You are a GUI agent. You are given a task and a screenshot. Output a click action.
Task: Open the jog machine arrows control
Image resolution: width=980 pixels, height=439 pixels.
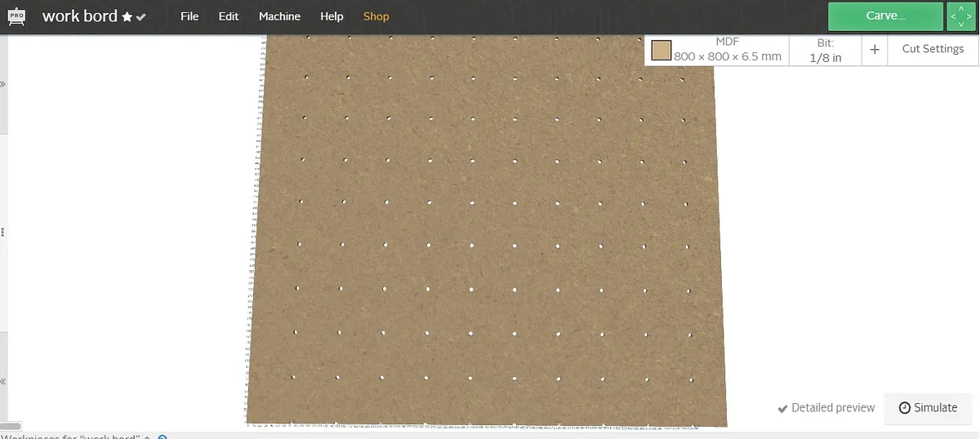(x=961, y=16)
